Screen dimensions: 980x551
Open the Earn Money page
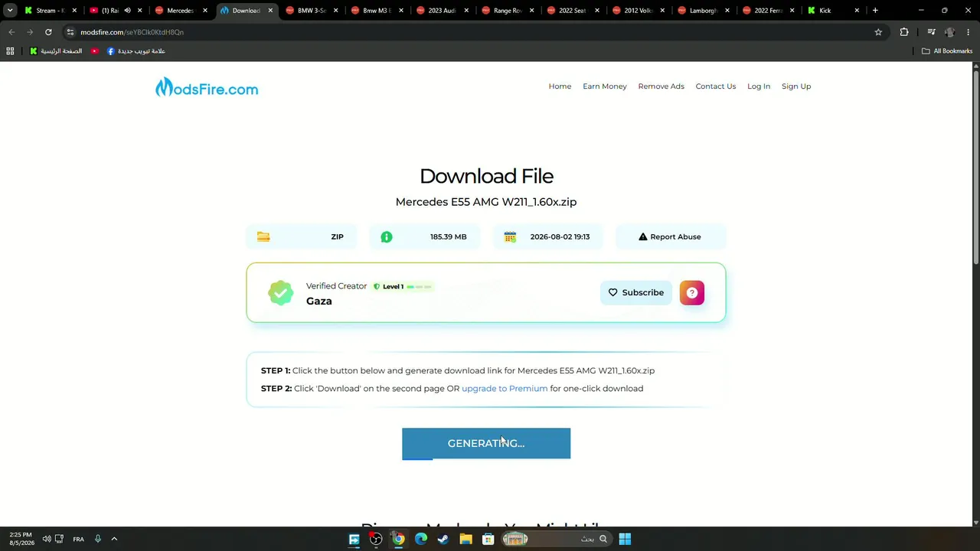(x=604, y=86)
